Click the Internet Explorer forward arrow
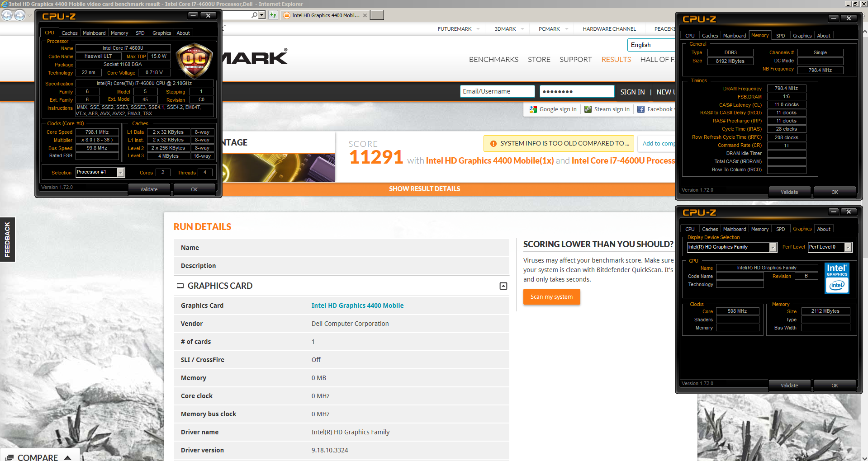 [19, 15]
